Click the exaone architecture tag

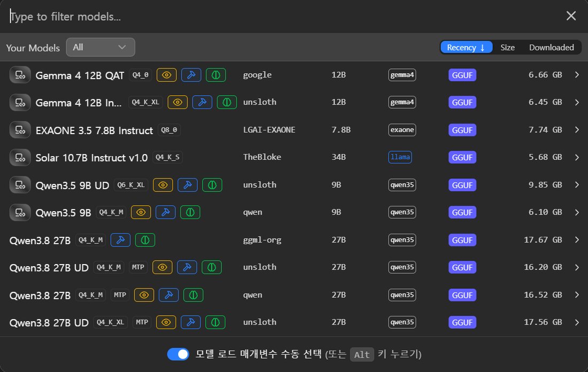tap(402, 130)
